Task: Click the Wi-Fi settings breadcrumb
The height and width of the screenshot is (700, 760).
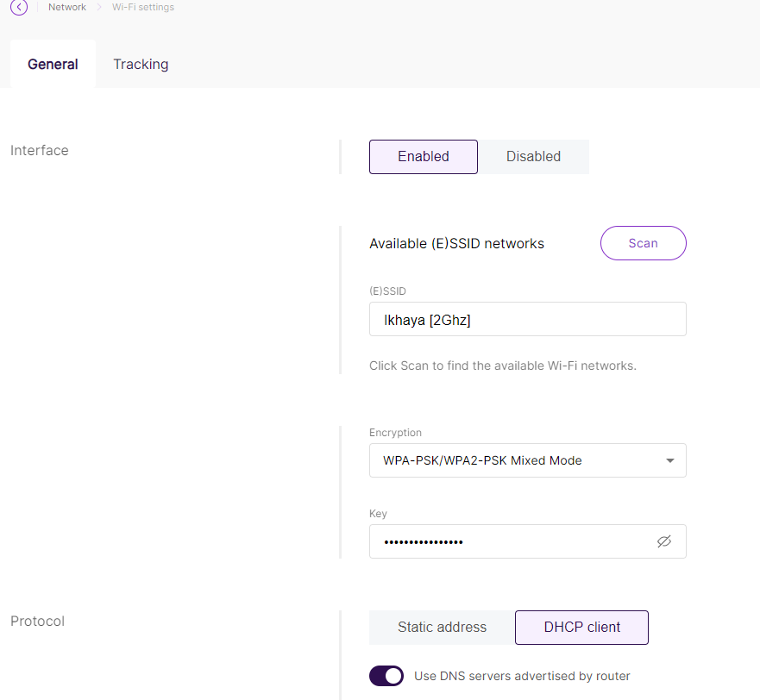Action: [143, 7]
